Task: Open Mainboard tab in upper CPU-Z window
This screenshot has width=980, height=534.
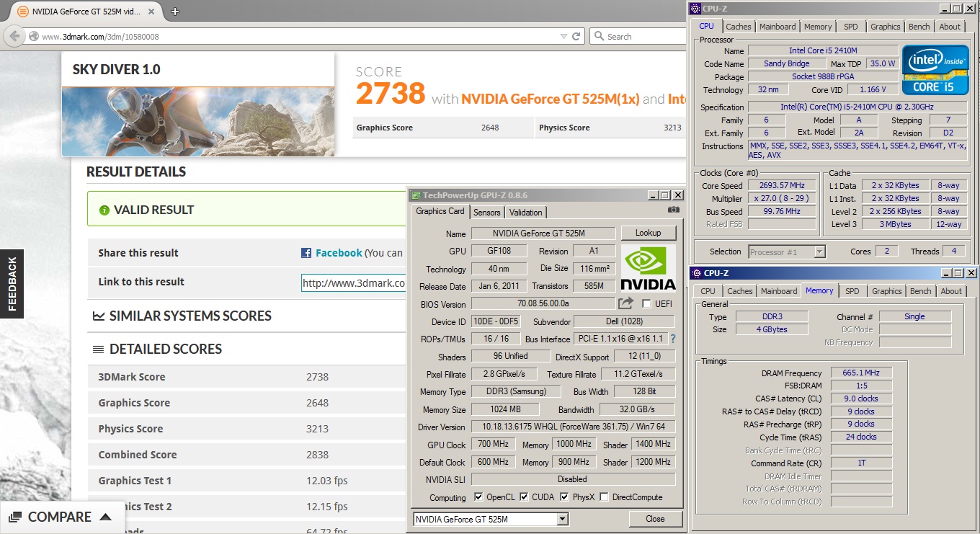Action: [x=778, y=27]
